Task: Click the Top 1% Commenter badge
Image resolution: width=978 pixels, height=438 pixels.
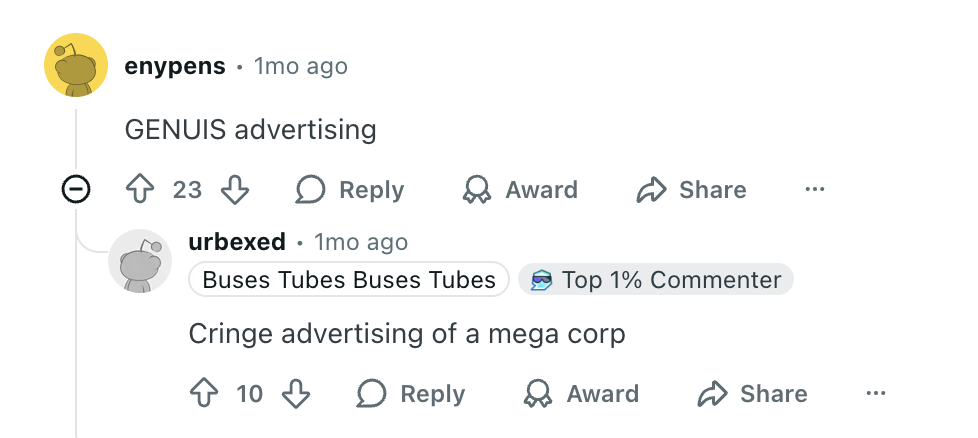Action: coord(656,280)
